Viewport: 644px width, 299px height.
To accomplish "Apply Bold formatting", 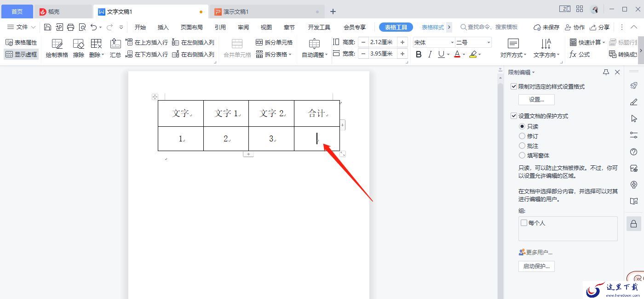I will [x=419, y=54].
